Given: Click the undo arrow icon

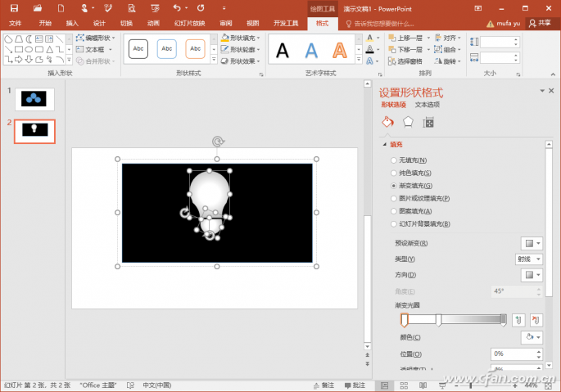Looking at the screenshot, I should tap(176, 7).
